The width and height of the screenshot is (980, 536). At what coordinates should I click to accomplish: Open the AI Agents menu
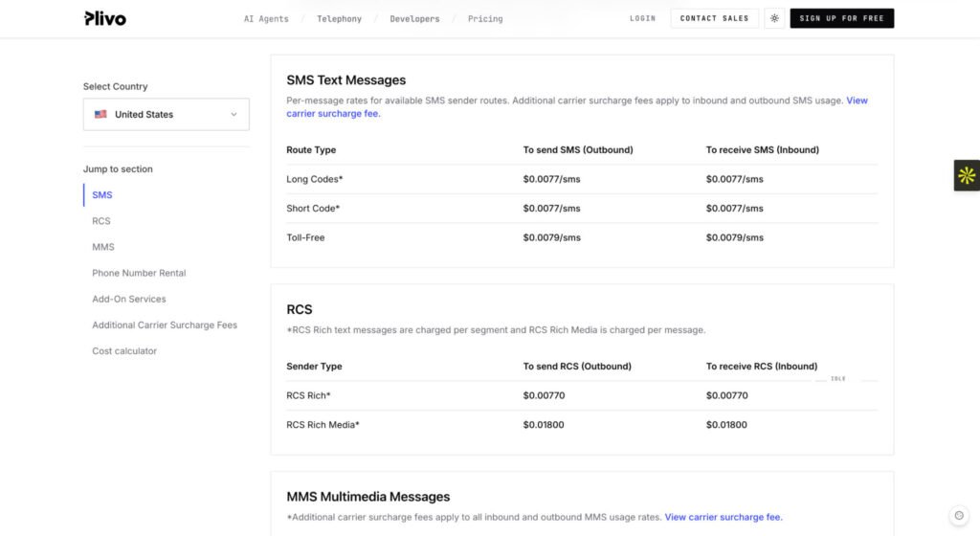tap(266, 19)
